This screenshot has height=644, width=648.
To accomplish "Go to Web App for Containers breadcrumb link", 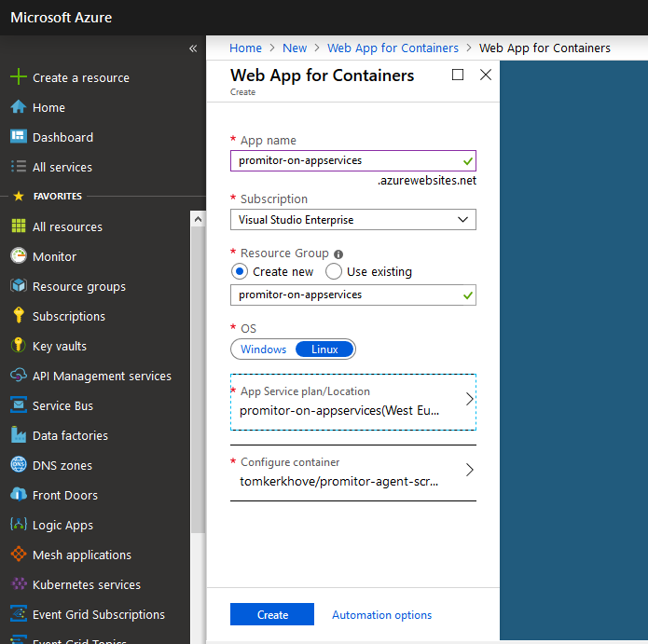I will click(x=393, y=48).
